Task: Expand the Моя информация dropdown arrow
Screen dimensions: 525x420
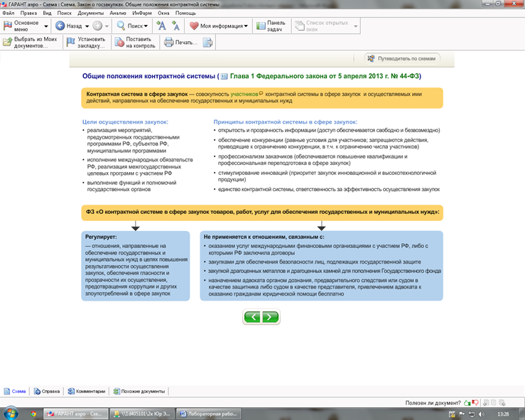Action: [246, 26]
